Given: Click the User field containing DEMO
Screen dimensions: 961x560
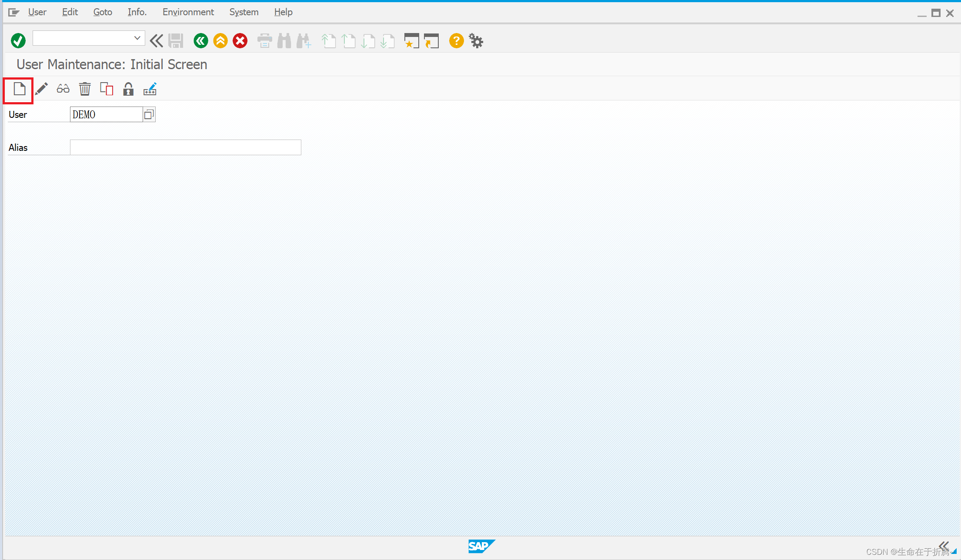Looking at the screenshot, I should 106,114.
